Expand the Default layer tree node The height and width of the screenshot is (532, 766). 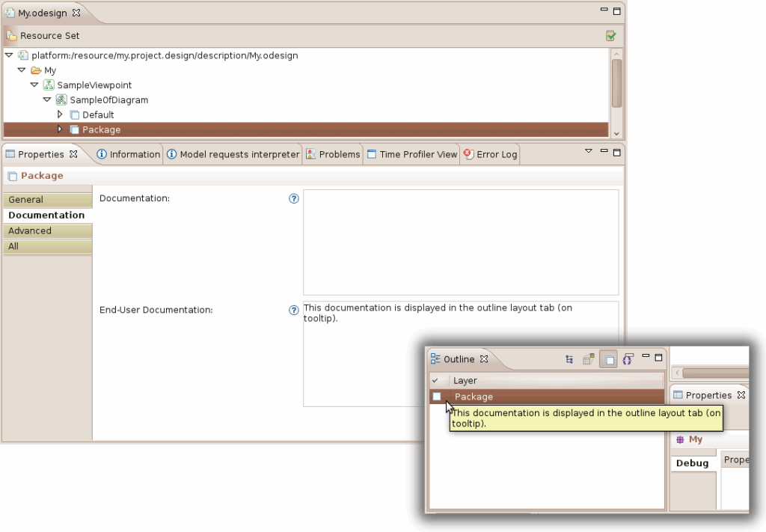(x=61, y=114)
